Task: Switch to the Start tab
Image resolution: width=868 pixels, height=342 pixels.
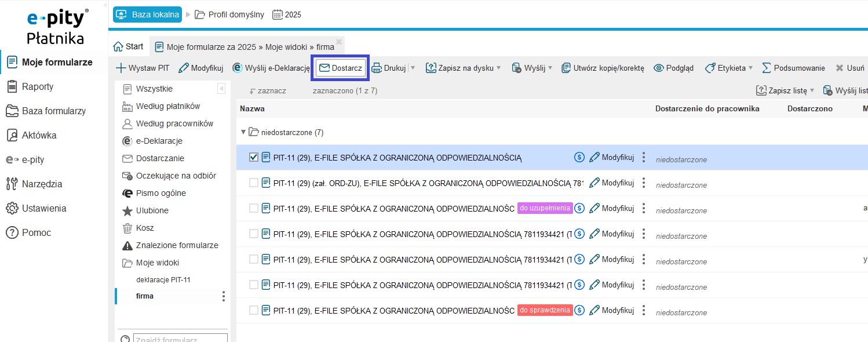Action: click(x=128, y=46)
